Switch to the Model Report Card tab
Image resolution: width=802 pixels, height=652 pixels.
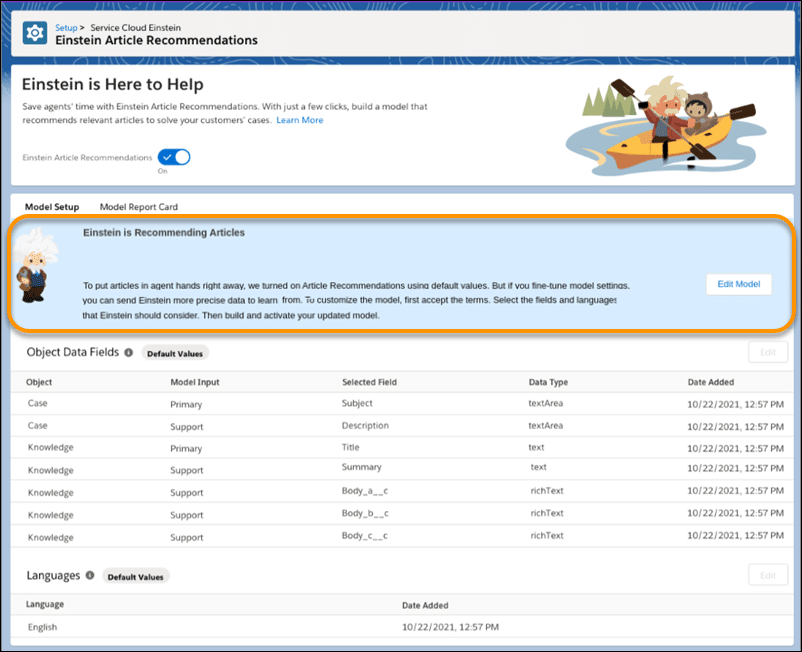[139, 207]
